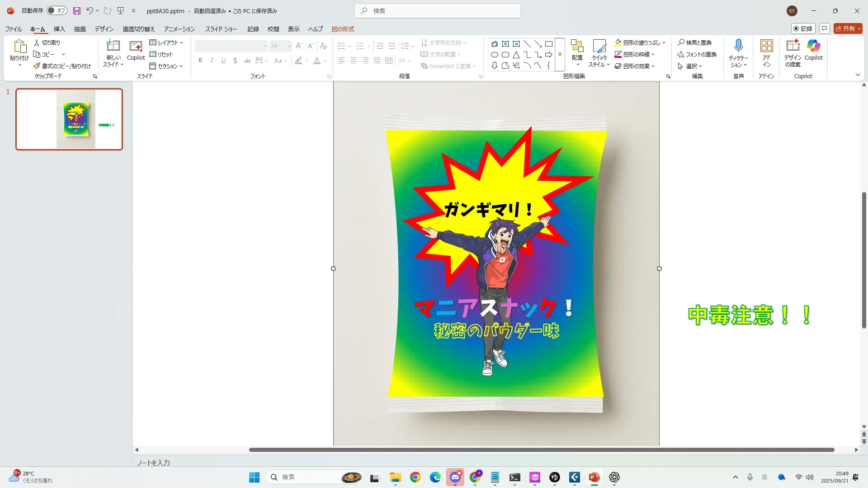Open the Insert (挿入) tab

(x=59, y=29)
